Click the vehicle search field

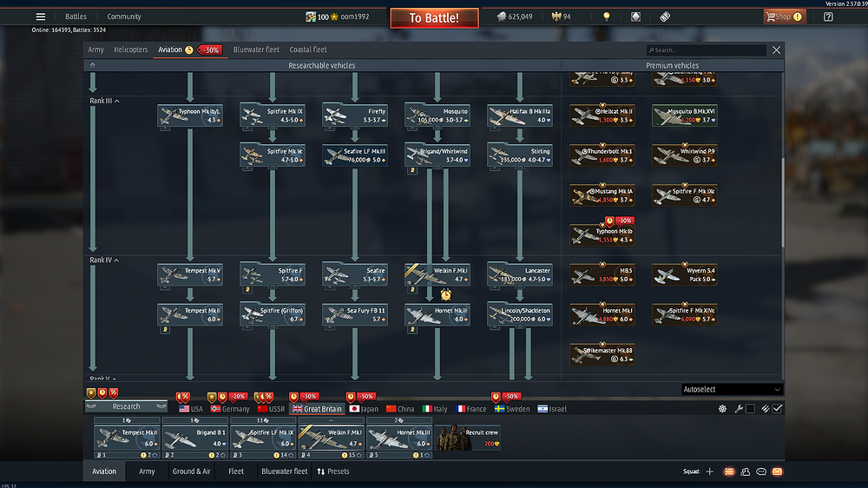click(x=707, y=49)
